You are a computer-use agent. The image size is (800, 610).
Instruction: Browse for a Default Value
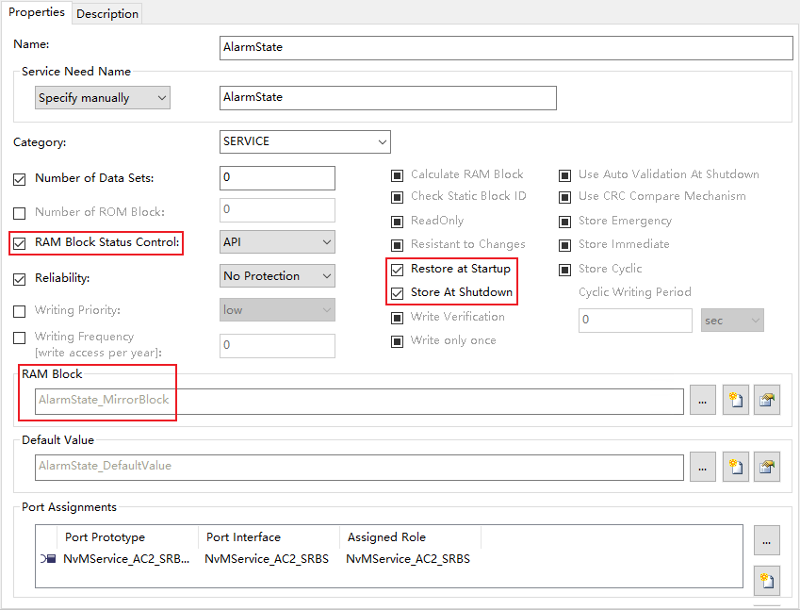pos(702,467)
